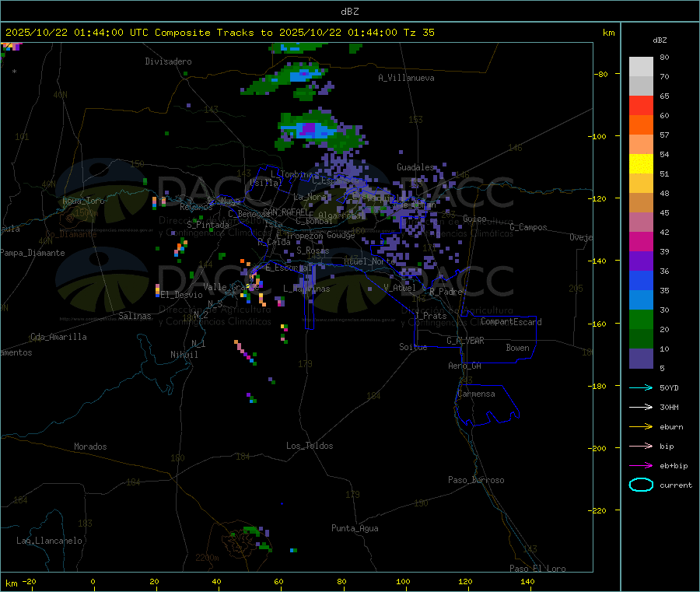Click the G_ALVEAR map label
Screen dimensions: 700x592
tap(465, 341)
